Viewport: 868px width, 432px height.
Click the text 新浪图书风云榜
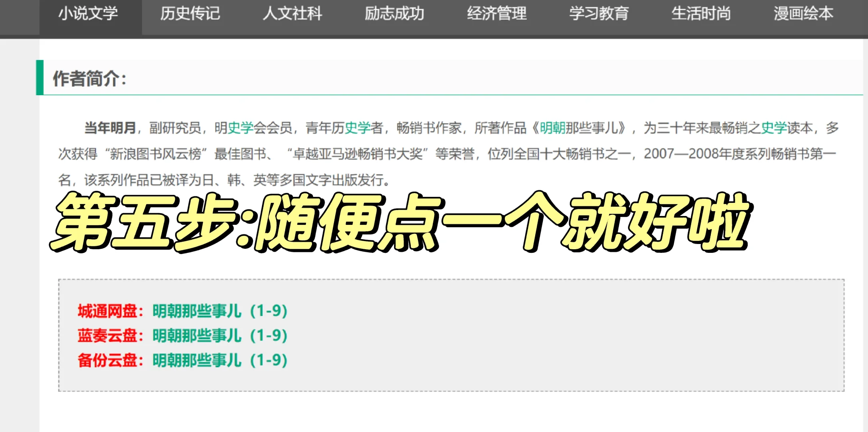(x=156, y=154)
